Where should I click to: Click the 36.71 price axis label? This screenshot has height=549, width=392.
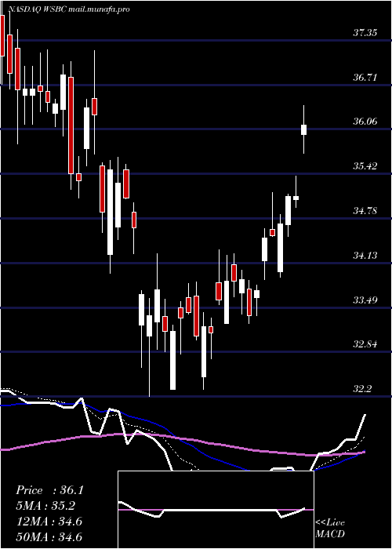pyautogui.click(x=365, y=78)
